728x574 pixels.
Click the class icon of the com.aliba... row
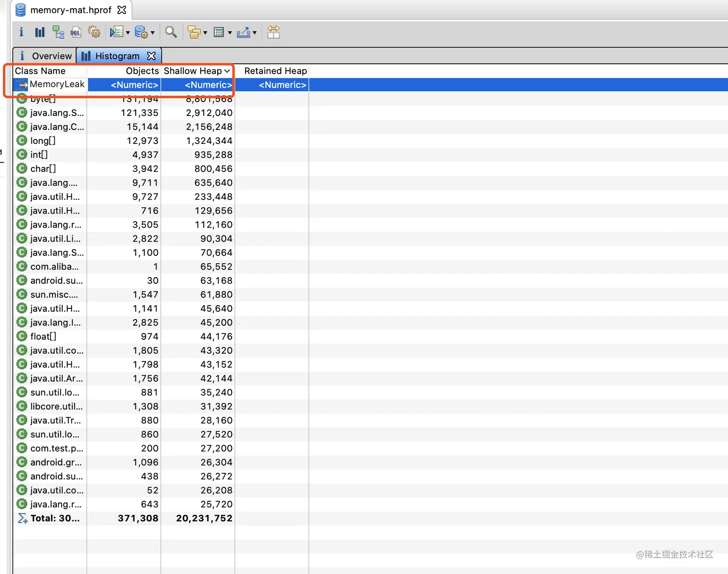click(22, 267)
